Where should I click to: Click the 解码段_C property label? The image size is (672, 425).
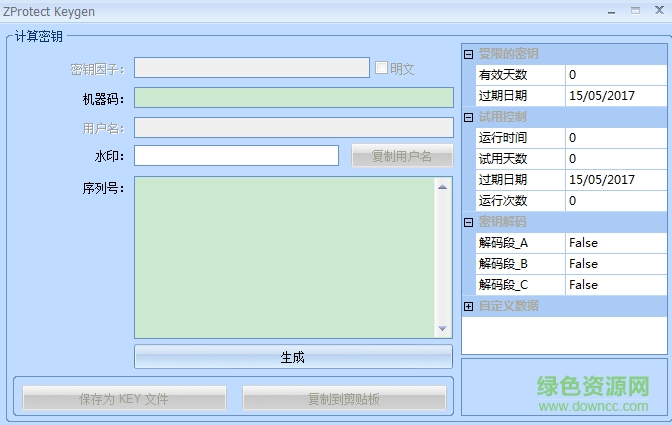pyautogui.click(x=503, y=285)
